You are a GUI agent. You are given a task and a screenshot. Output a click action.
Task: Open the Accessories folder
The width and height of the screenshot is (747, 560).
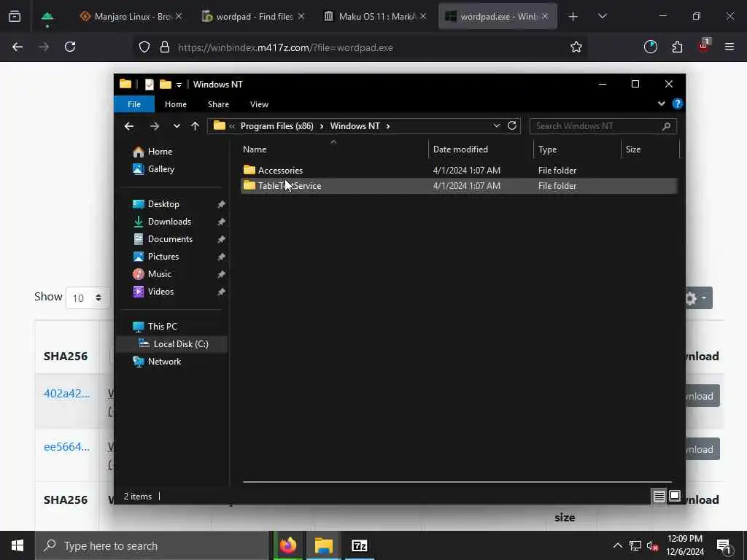click(280, 171)
